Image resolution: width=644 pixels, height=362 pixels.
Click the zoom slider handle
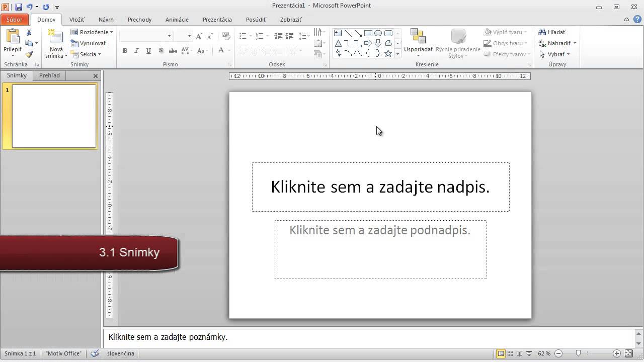tap(579, 353)
